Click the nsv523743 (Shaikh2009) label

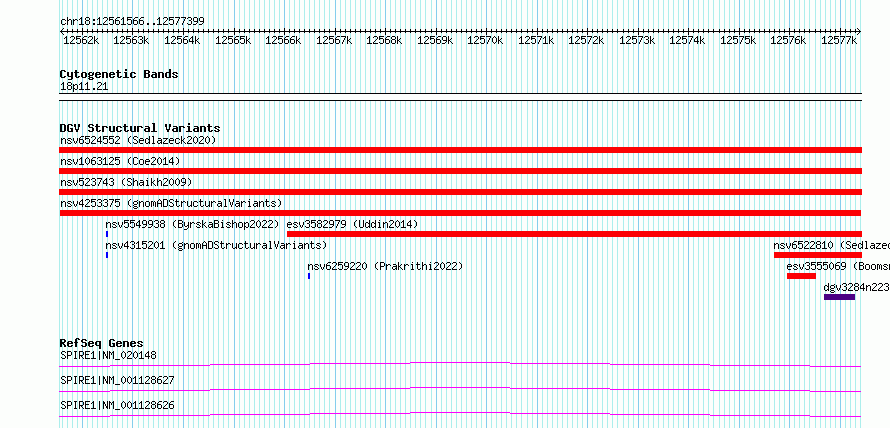pyautogui.click(x=126, y=182)
